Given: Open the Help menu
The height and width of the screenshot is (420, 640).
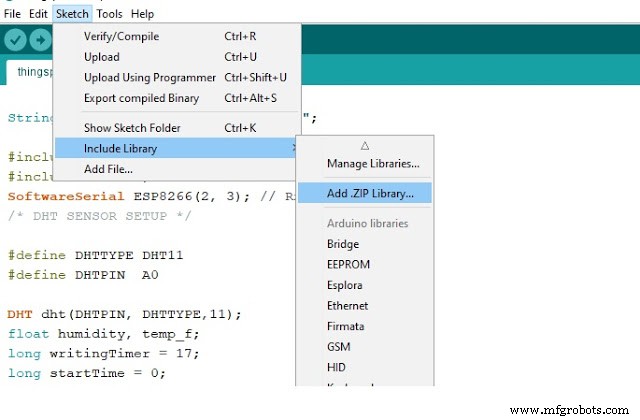Looking at the screenshot, I should [x=142, y=14].
